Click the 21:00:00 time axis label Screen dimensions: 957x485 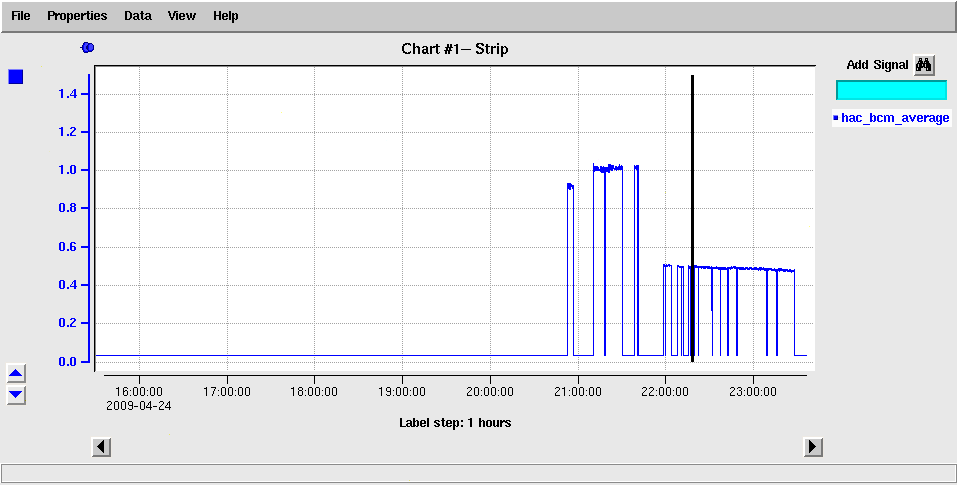(578, 392)
